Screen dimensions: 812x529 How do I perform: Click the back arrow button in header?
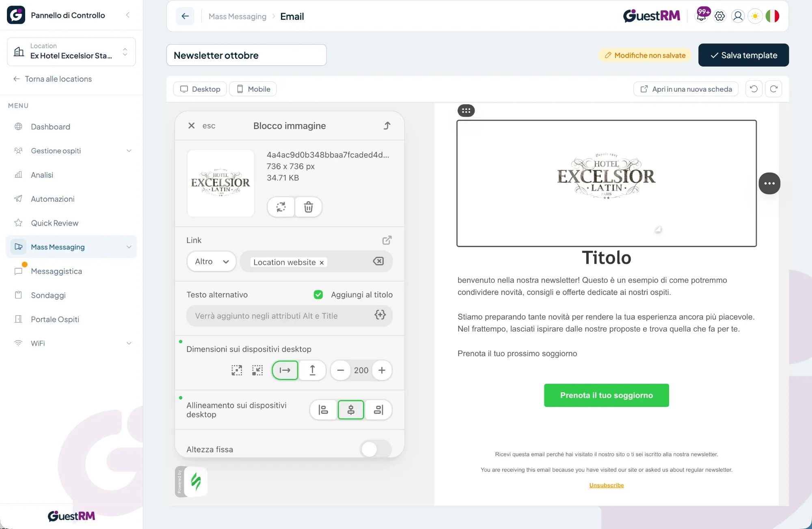coord(185,16)
